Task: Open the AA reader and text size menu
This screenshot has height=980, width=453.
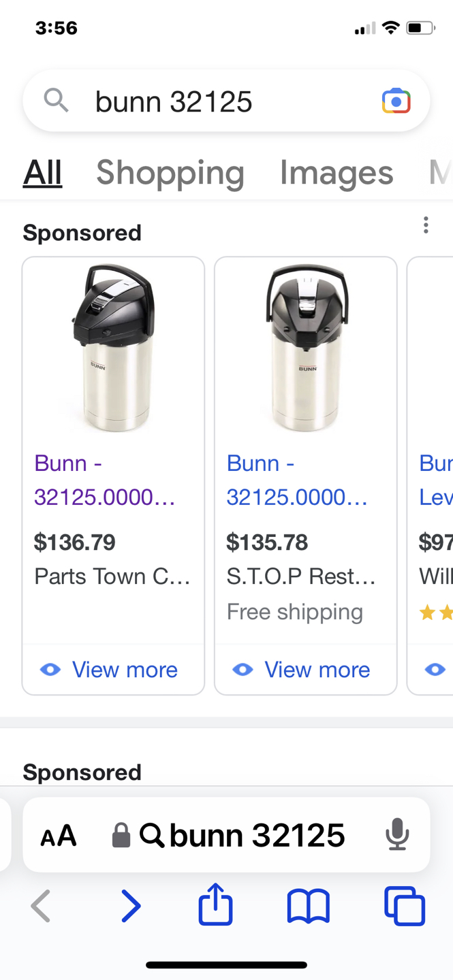Action: pyautogui.click(x=59, y=836)
